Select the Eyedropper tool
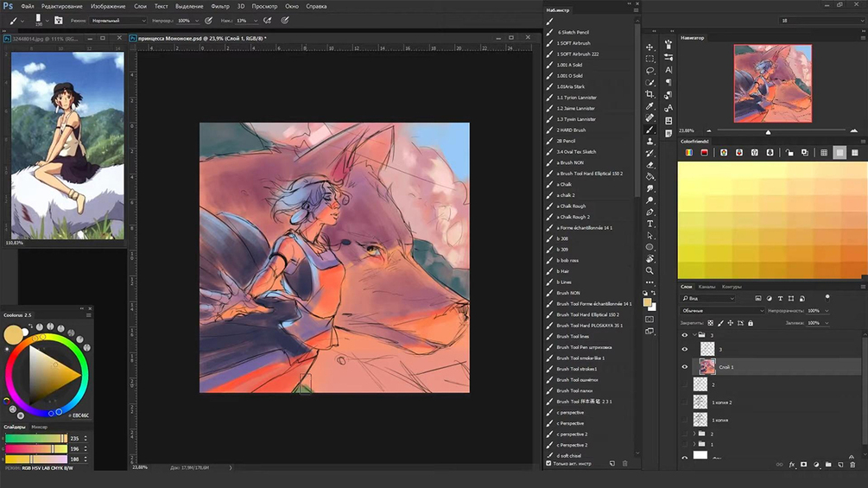This screenshot has height=488, width=868. click(649, 105)
